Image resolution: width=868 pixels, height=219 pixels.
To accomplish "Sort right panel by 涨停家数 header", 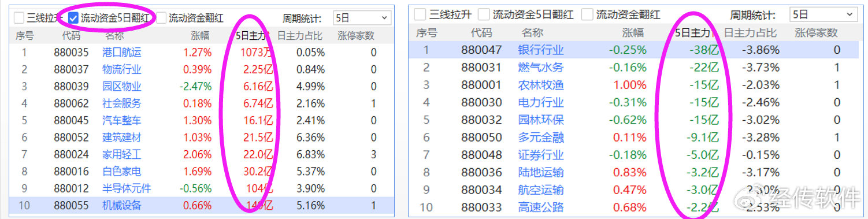I will [816, 32].
